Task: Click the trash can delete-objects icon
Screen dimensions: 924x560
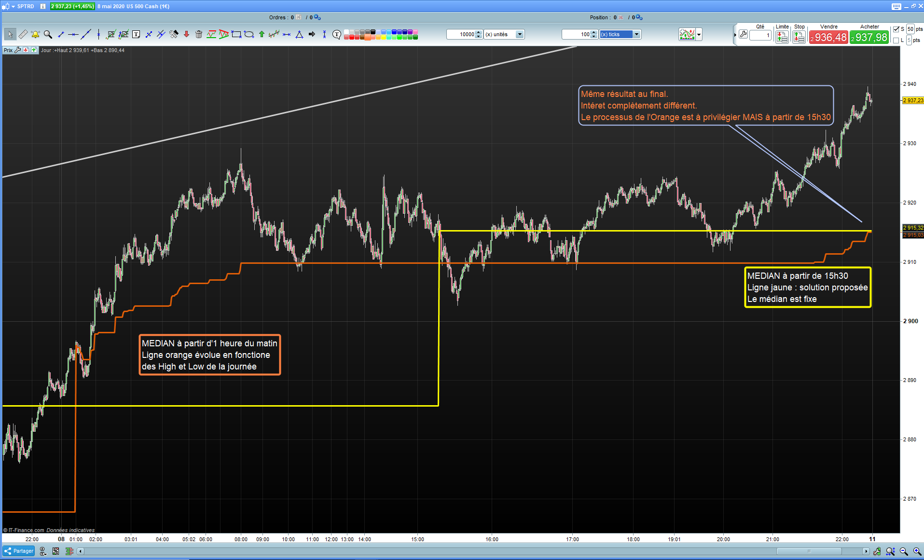Action: pyautogui.click(x=199, y=34)
